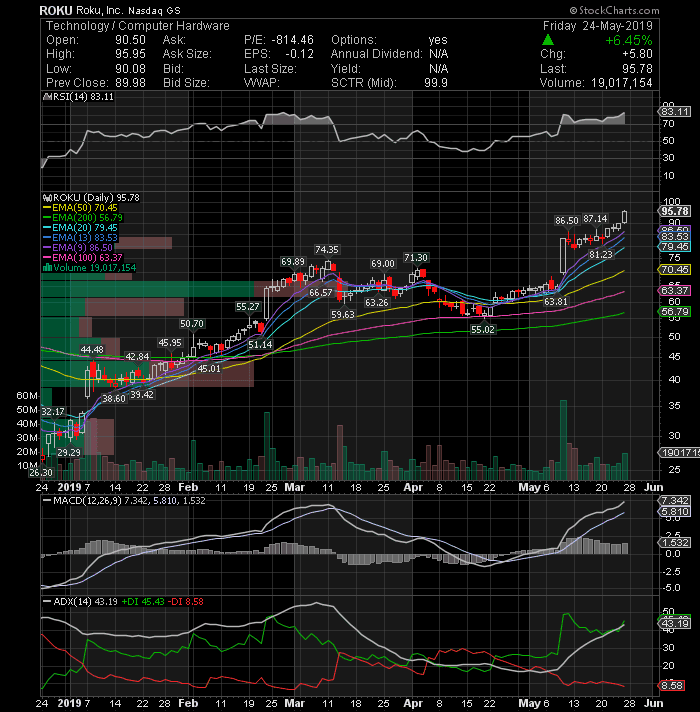Click the 63.26 low annotation

click(377, 302)
